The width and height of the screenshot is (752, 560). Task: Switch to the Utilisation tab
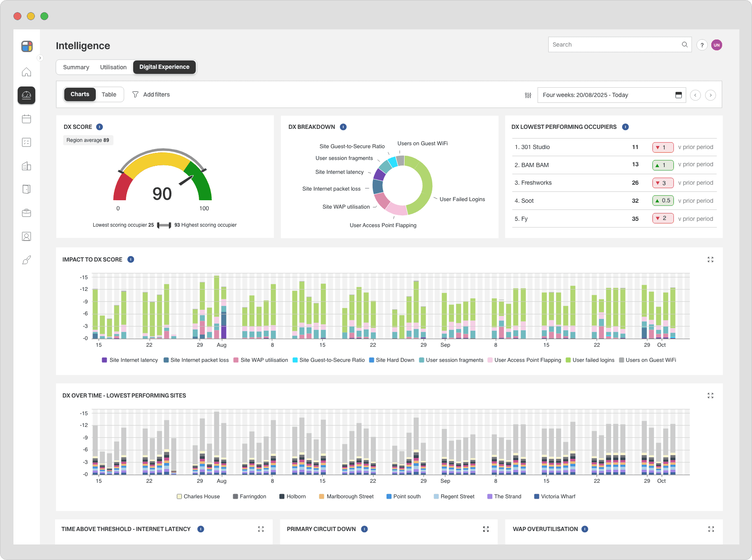(x=113, y=67)
